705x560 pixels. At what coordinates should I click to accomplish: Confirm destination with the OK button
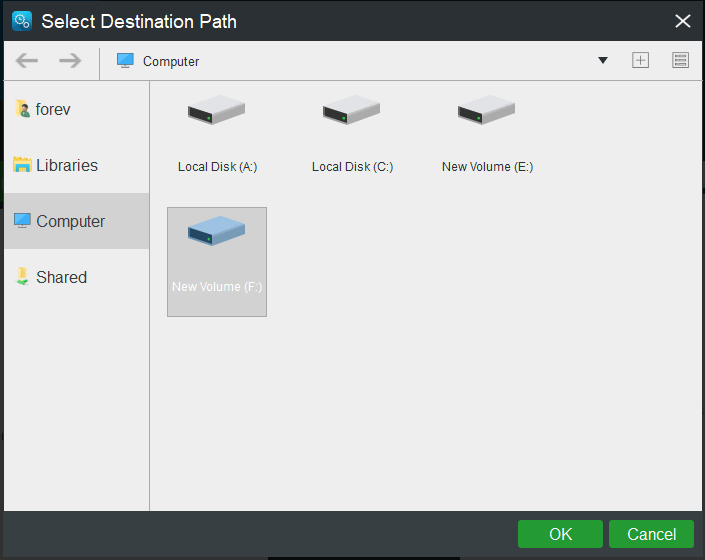click(x=560, y=534)
